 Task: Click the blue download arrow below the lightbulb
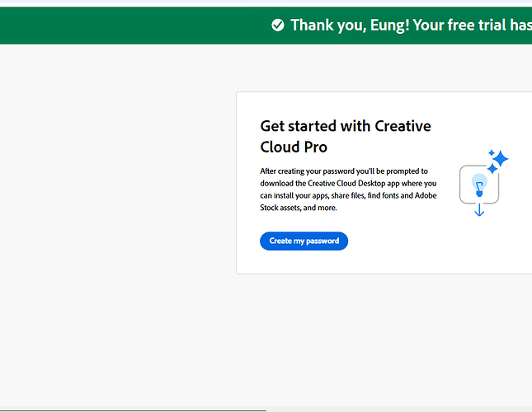pos(479,211)
